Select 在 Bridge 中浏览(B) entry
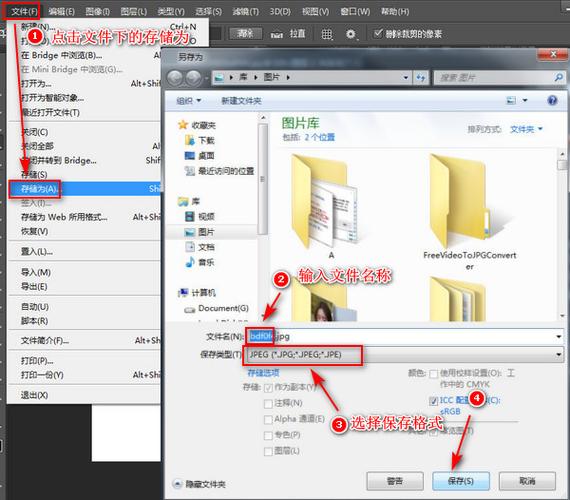 84,55
